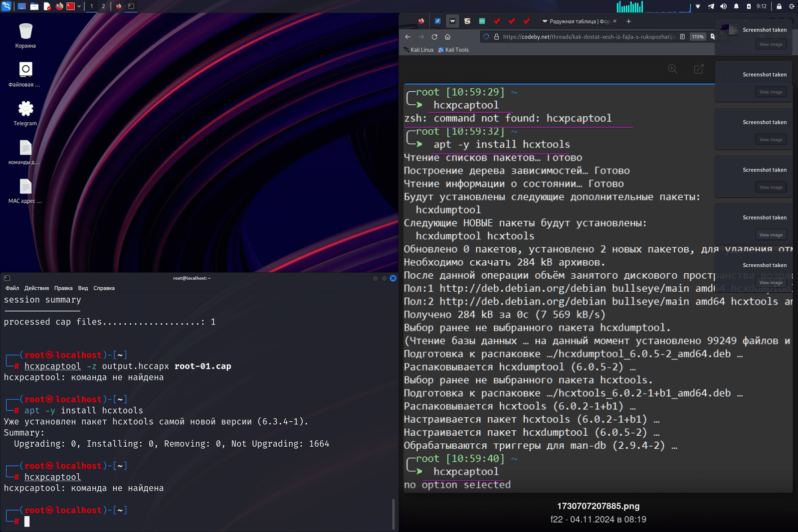This screenshot has width=798, height=532.
Task: Mute sound via the volume tray icon
Action: click(x=723, y=6)
